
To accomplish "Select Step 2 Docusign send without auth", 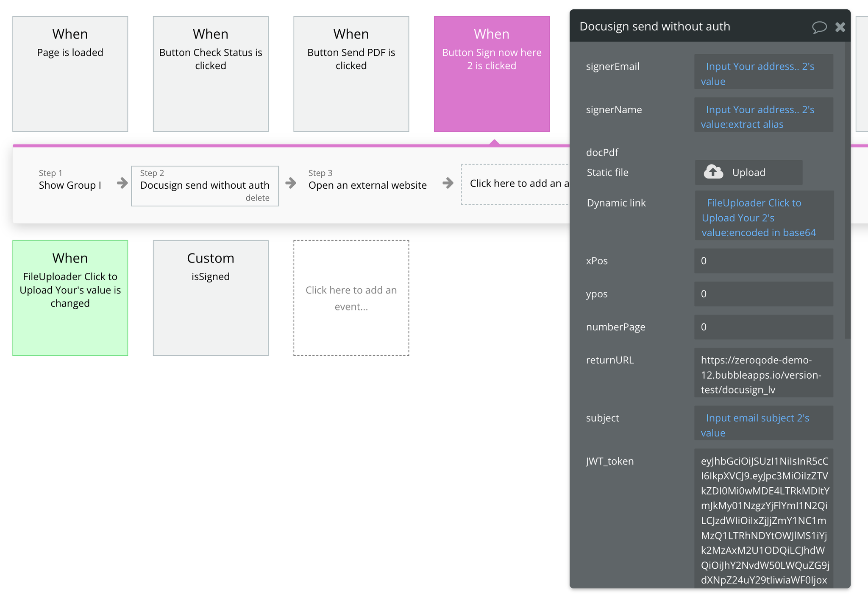I will click(205, 185).
